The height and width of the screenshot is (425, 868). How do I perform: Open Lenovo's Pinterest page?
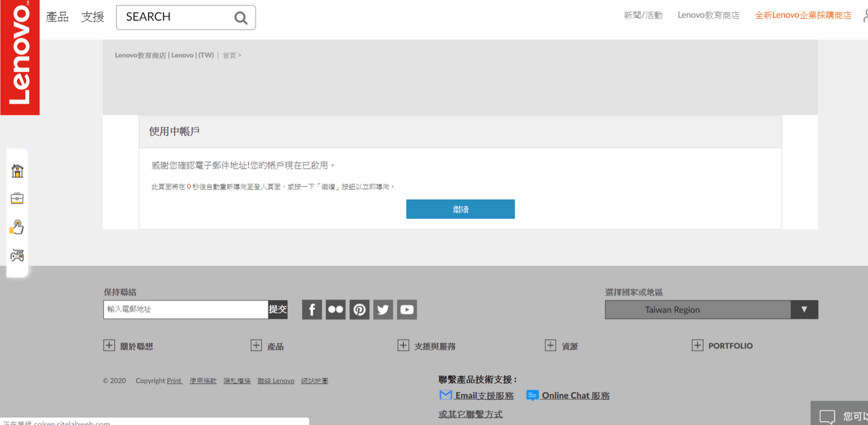pyautogui.click(x=359, y=310)
